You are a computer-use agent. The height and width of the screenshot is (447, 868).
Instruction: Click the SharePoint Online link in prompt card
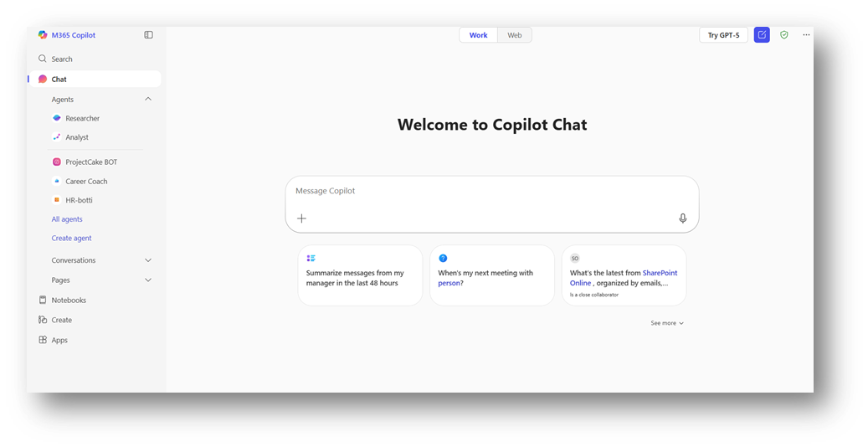pyautogui.click(x=624, y=278)
